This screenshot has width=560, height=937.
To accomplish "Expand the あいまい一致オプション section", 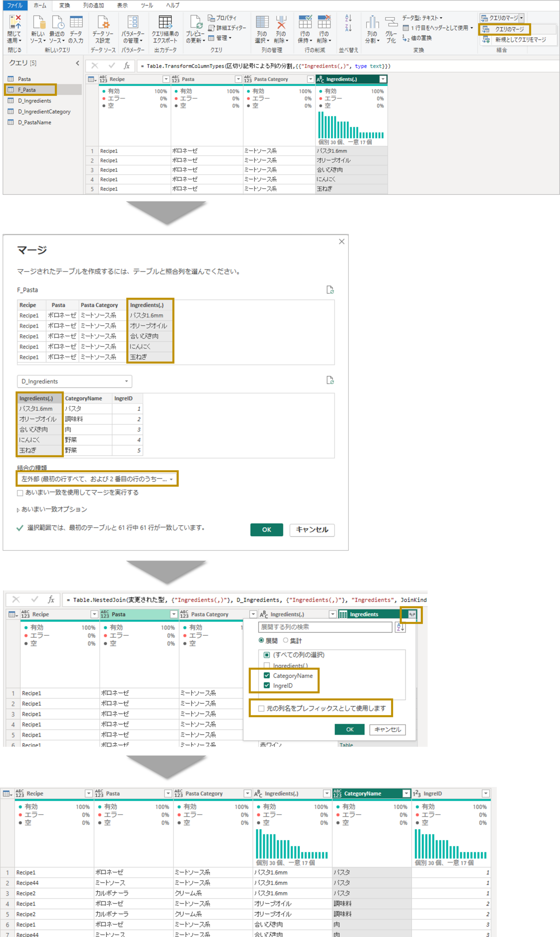I will tap(52, 509).
